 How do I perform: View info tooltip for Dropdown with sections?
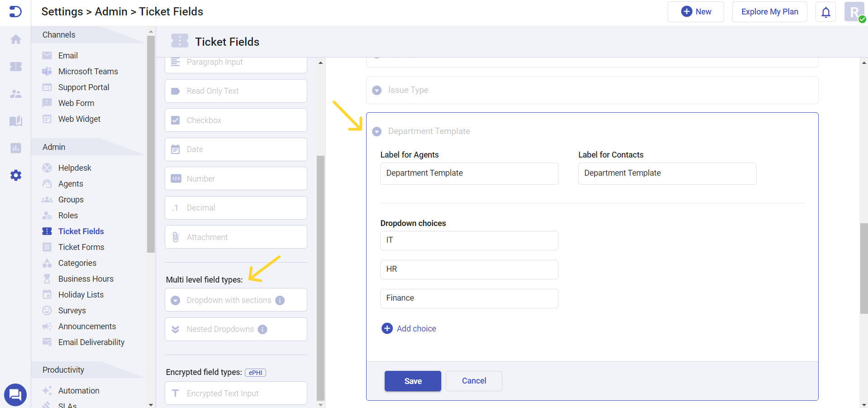(280, 300)
